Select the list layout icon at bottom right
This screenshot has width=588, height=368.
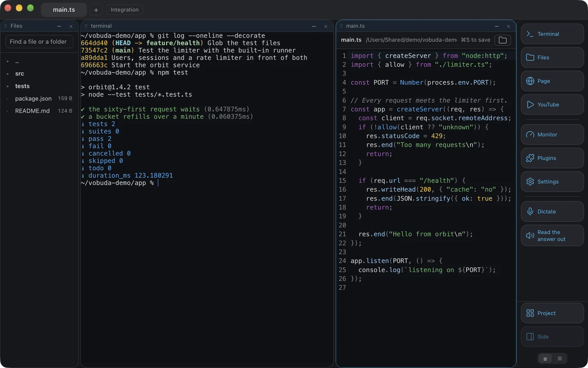click(x=545, y=359)
